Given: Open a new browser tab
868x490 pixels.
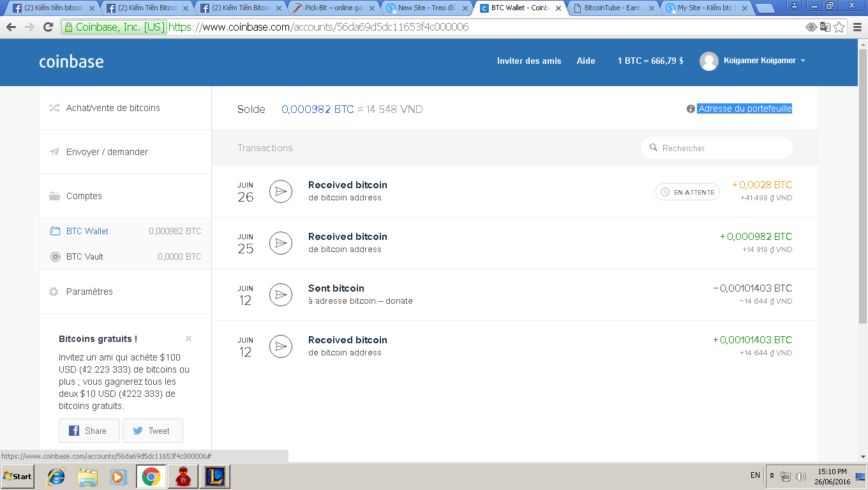Looking at the screenshot, I should (x=765, y=9).
